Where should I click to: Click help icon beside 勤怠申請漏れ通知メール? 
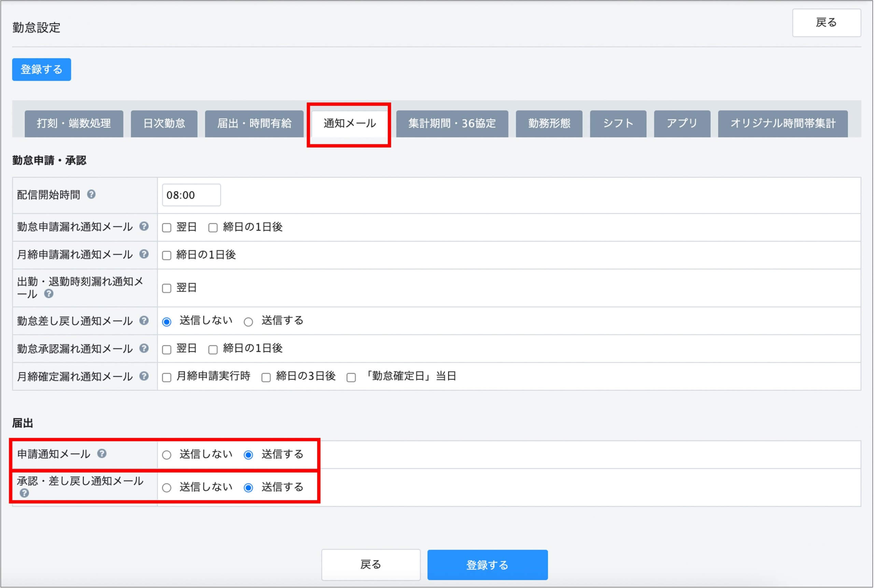pos(144,226)
